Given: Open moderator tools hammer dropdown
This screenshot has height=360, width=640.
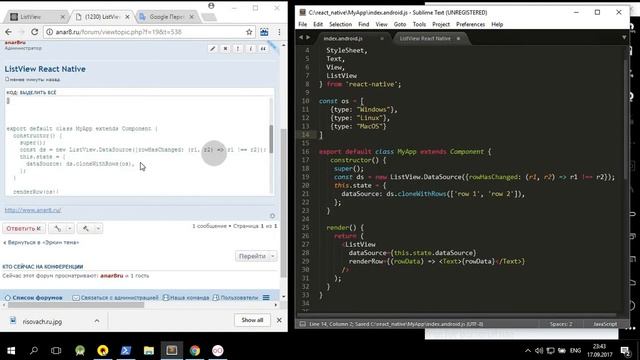Looking at the screenshot, I should click(x=89, y=229).
